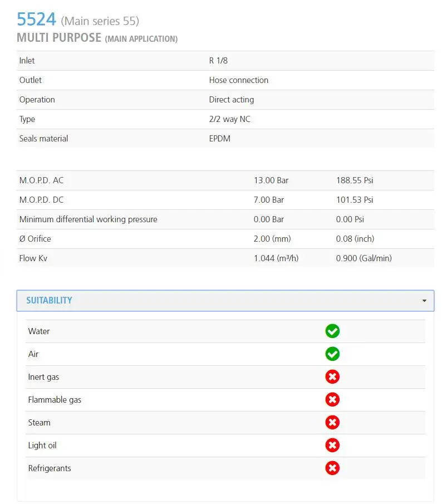This screenshot has height=504, width=442.
Task: Select the Inlet value "R 1/8"
Action: (218, 61)
